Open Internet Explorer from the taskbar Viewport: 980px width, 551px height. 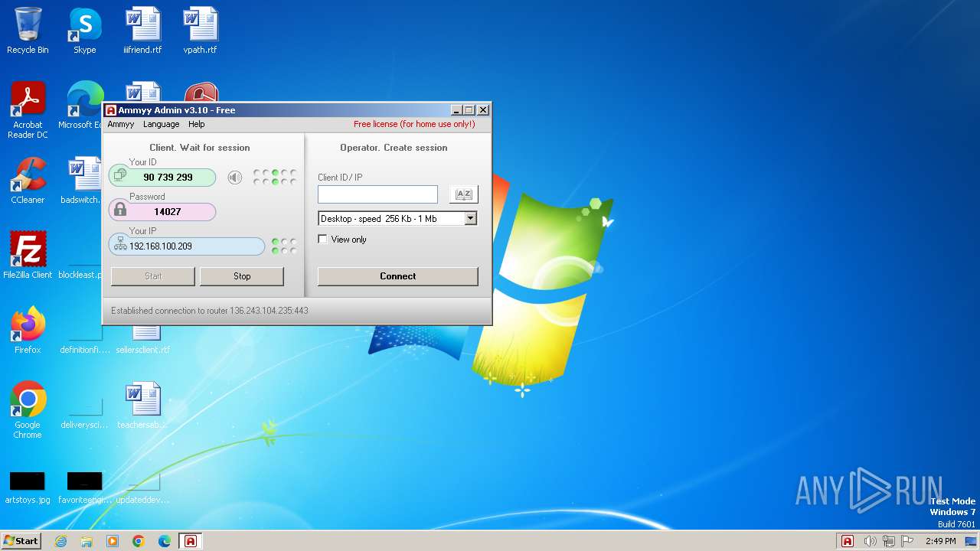[x=60, y=541]
